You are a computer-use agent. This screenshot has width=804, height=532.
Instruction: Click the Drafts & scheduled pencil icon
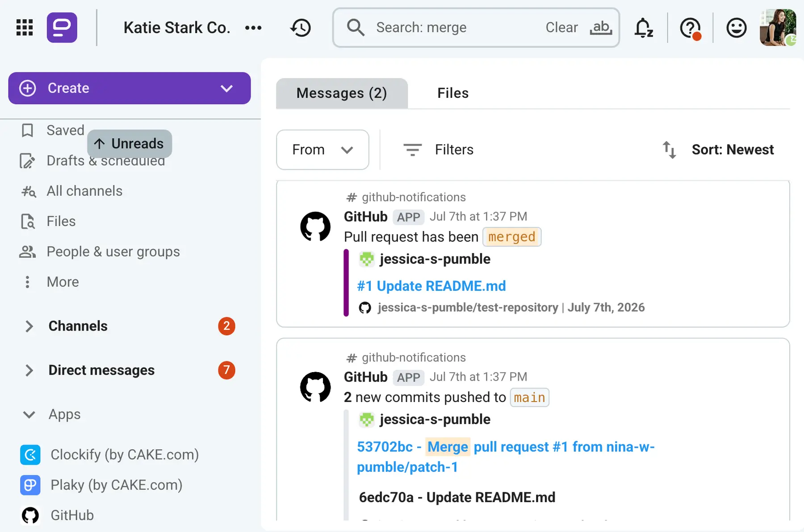pos(27,161)
